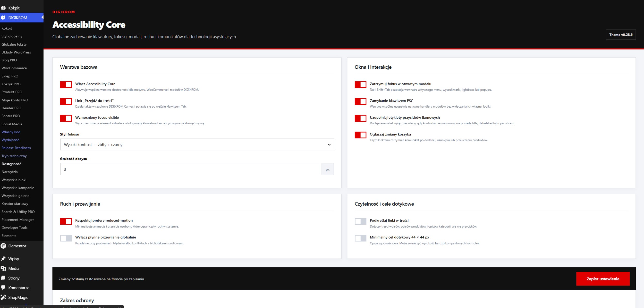Open the Wydajność submenu item
This screenshot has height=308, width=644.
coord(10,140)
